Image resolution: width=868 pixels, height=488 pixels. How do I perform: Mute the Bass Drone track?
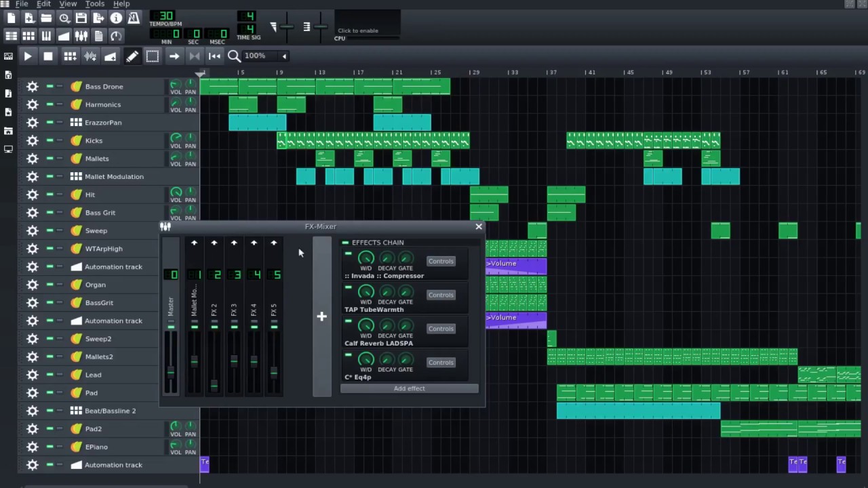[x=50, y=86]
